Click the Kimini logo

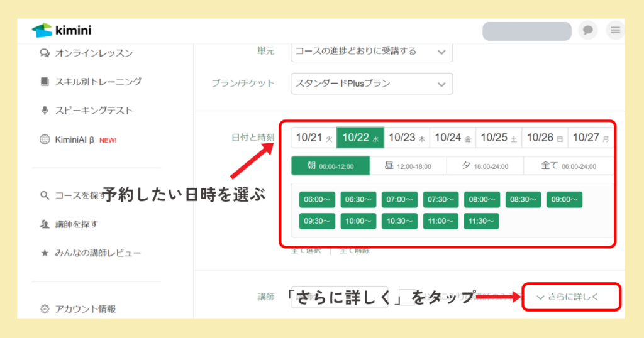62,30
